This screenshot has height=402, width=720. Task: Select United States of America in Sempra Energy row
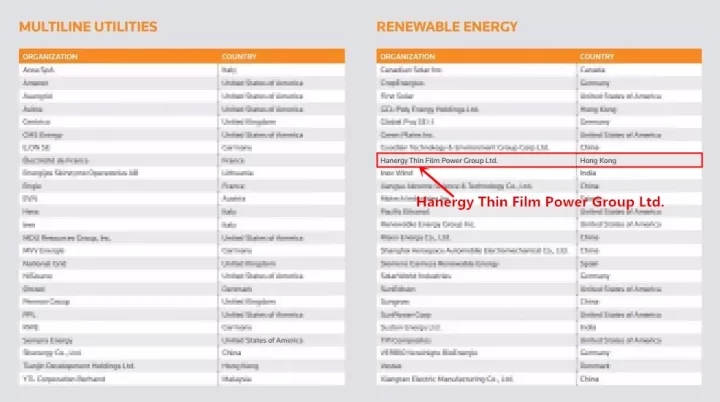[x=281, y=340]
